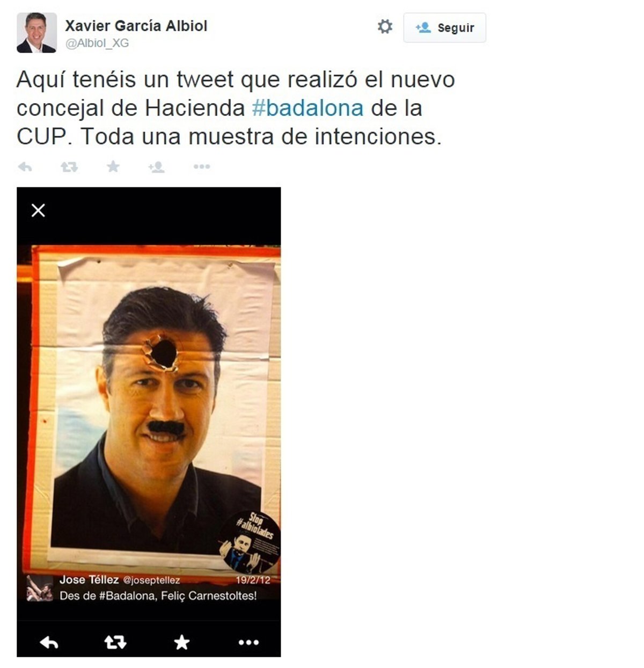Favorite the tweet with the gray star

113,166
